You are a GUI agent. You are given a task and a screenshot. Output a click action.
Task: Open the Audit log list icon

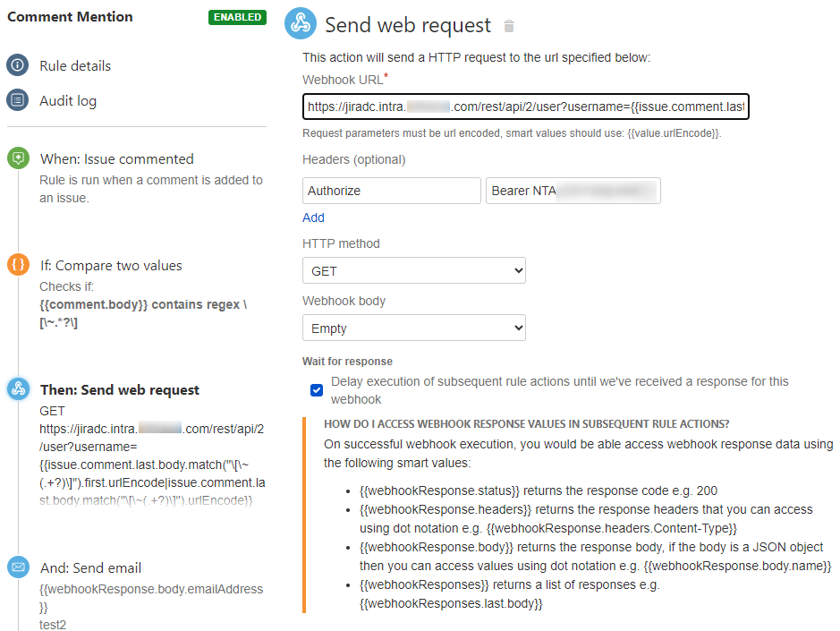[18, 100]
